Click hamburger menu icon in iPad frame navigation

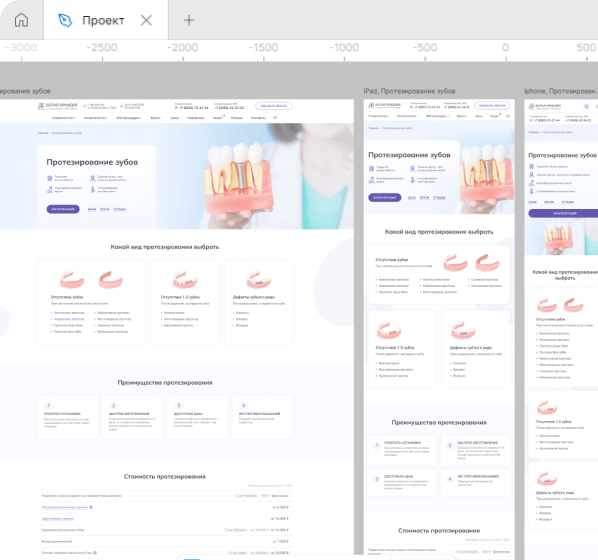(x=508, y=116)
